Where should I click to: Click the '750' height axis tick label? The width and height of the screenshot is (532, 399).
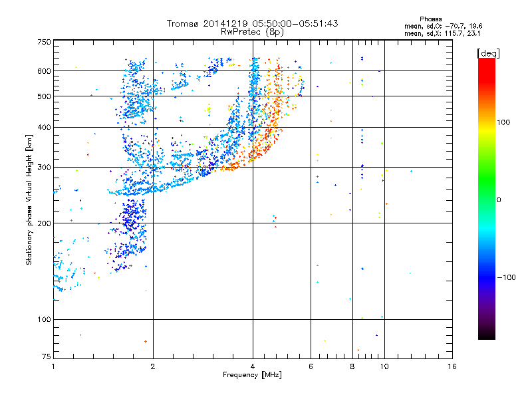coord(45,42)
